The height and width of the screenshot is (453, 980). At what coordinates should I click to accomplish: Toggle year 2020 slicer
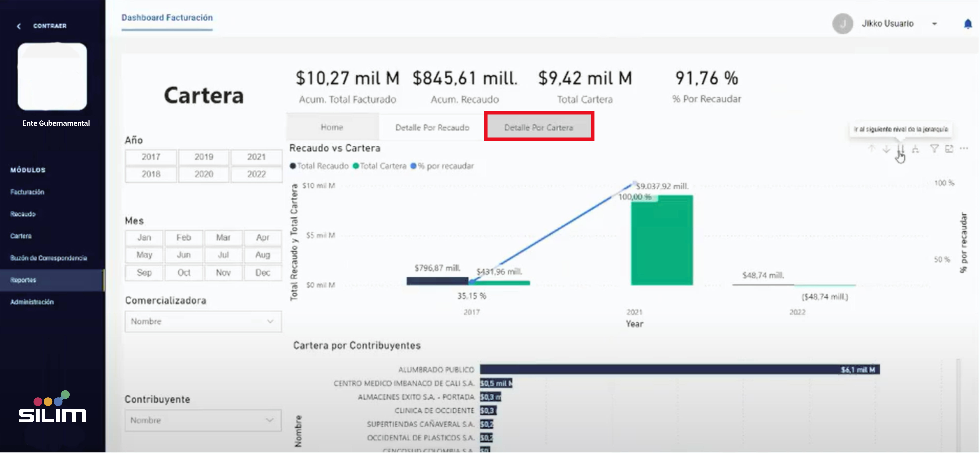[204, 174]
